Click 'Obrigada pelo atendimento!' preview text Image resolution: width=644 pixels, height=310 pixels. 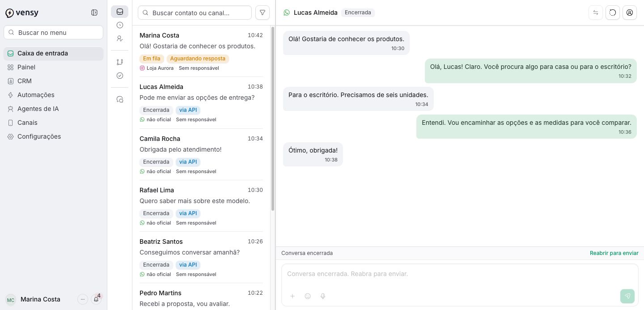181,149
